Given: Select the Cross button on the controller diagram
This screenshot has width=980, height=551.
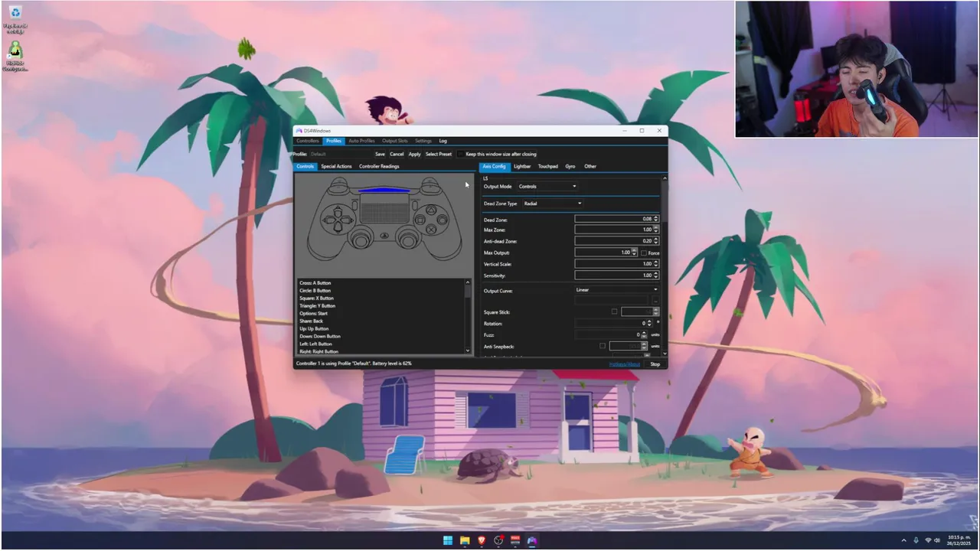Looking at the screenshot, I should click(x=430, y=229).
